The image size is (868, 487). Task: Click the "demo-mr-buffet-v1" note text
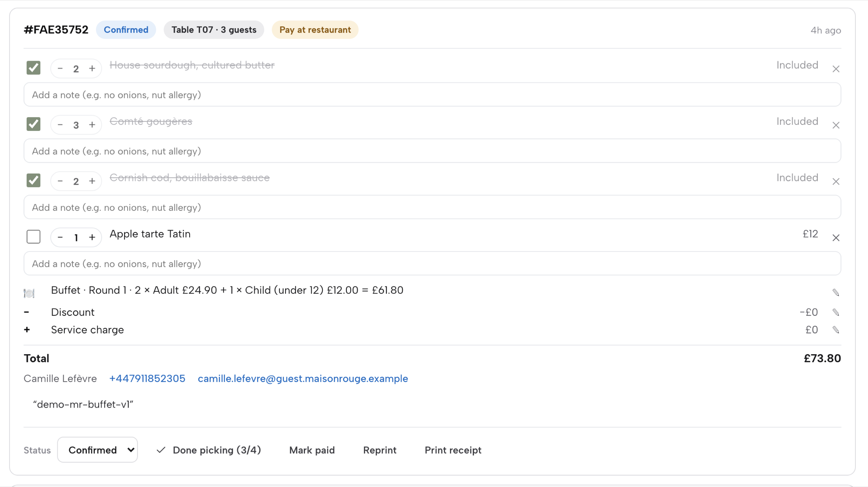pyautogui.click(x=83, y=405)
